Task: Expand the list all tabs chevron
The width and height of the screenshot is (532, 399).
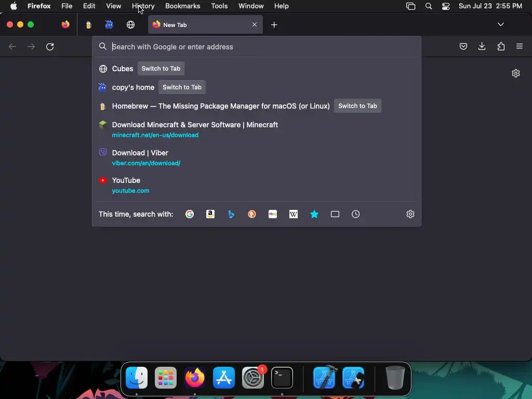Action: click(x=500, y=24)
